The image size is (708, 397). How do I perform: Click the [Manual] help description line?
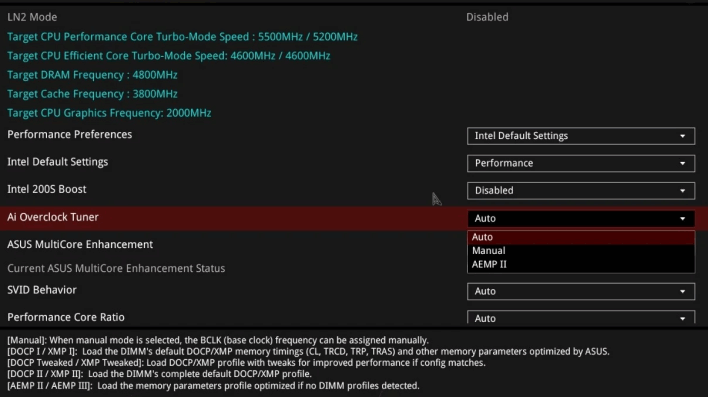coord(218,340)
